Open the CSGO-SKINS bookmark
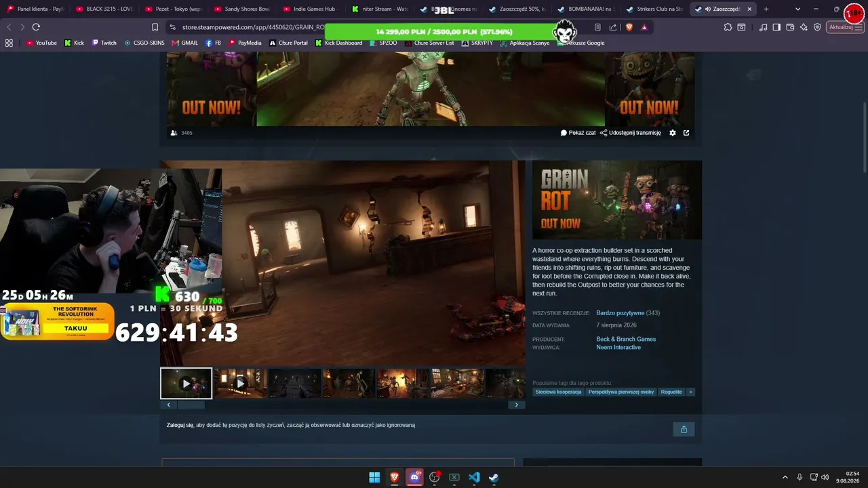The width and height of the screenshot is (868, 488). 144,43
